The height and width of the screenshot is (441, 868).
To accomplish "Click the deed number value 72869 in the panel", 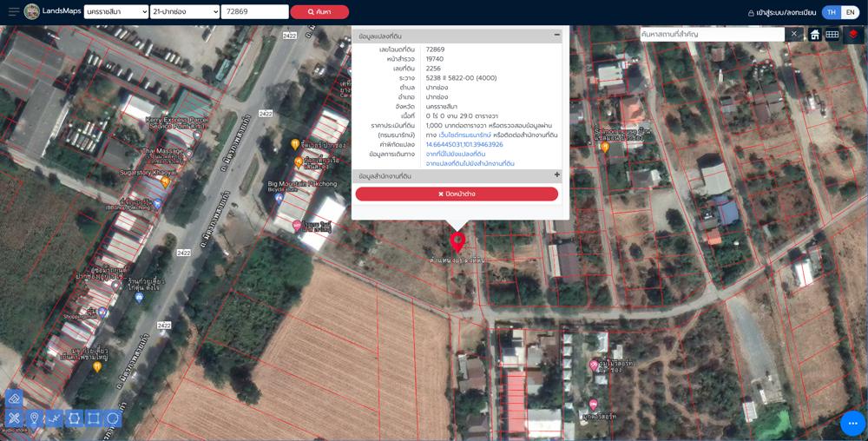I will coord(435,49).
